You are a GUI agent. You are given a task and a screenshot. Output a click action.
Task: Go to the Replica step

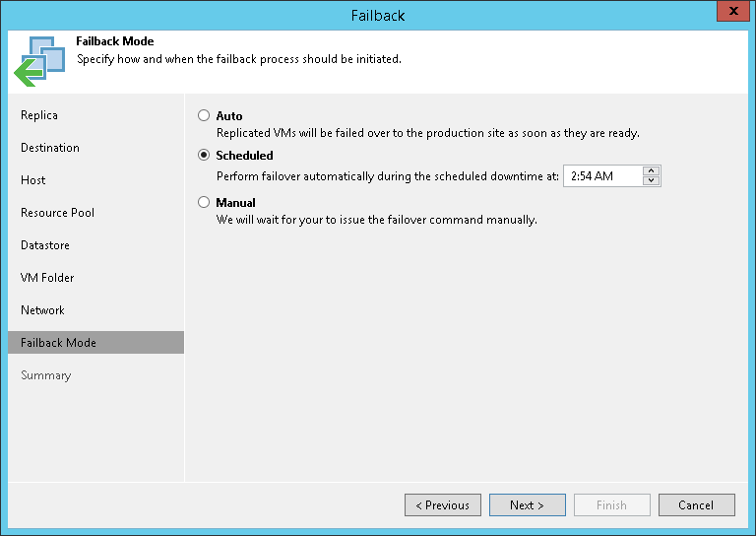tap(39, 115)
